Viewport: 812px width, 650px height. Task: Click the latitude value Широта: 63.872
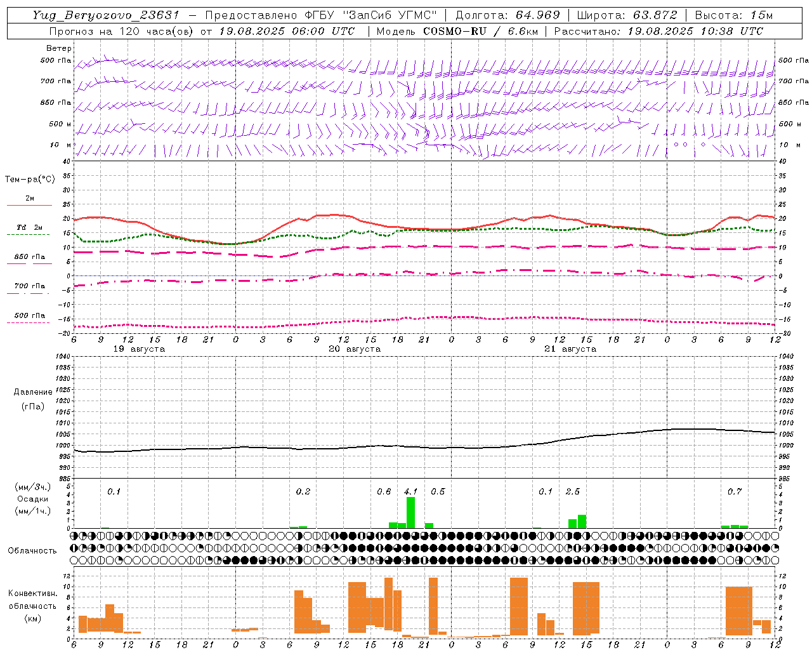pos(627,15)
